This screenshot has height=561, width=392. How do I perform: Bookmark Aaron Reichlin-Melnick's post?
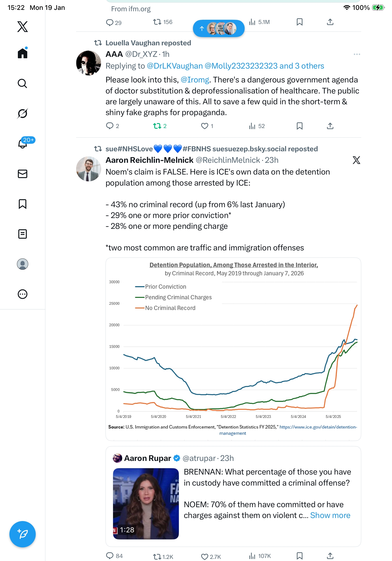[299, 556]
